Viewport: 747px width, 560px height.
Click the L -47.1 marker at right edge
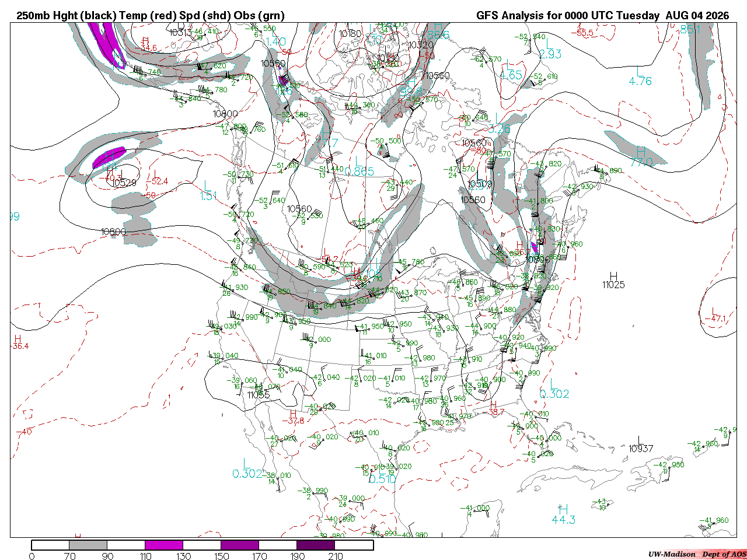pos(717,315)
